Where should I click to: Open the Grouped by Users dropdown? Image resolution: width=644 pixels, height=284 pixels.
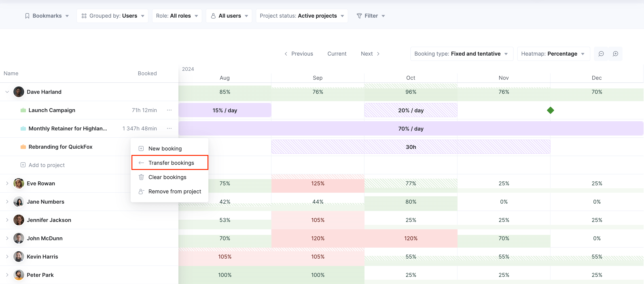(112, 16)
